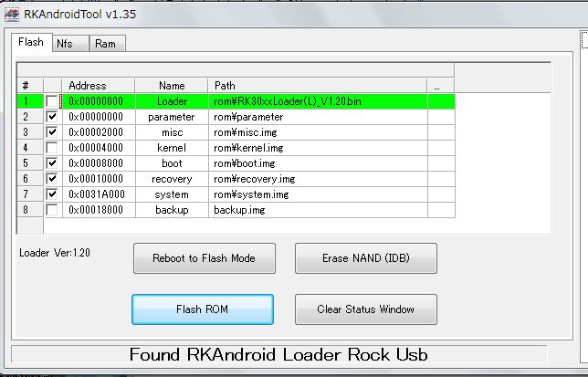The width and height of the screenshot is (588, 377).
Task: Click the Clear Status Window button
Action: (366, 309)
